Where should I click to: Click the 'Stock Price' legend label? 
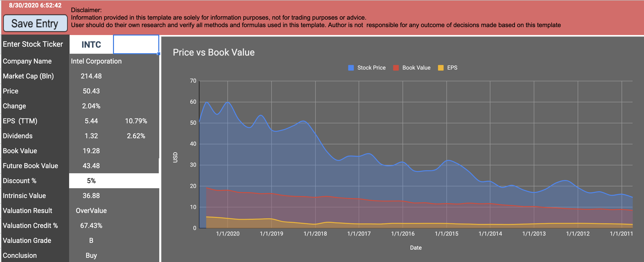372,68
